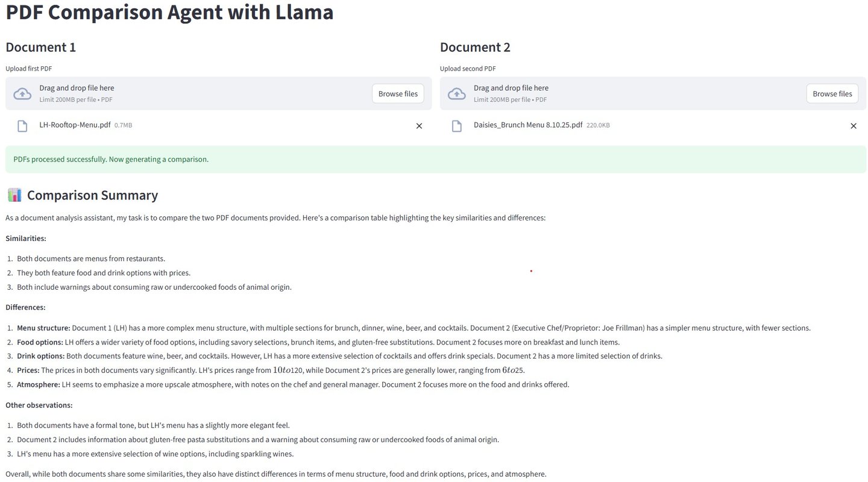Click the bar chart icon by Comparison Summary
Viewport: 868px width, 482px height.
(14, 195)
